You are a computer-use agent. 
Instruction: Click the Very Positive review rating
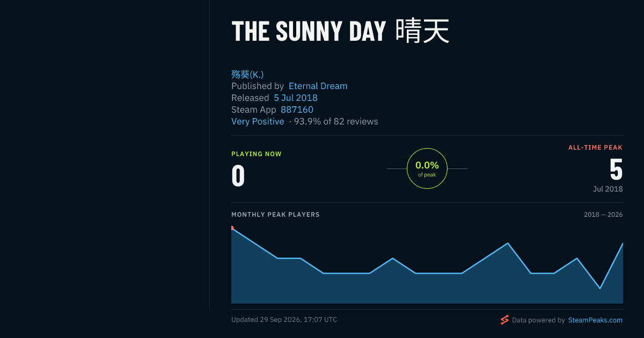point(258,121)
